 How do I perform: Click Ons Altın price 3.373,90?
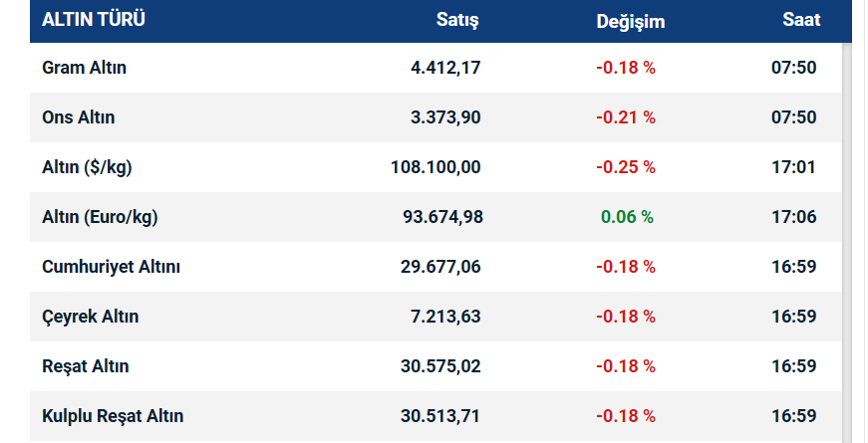445,117
